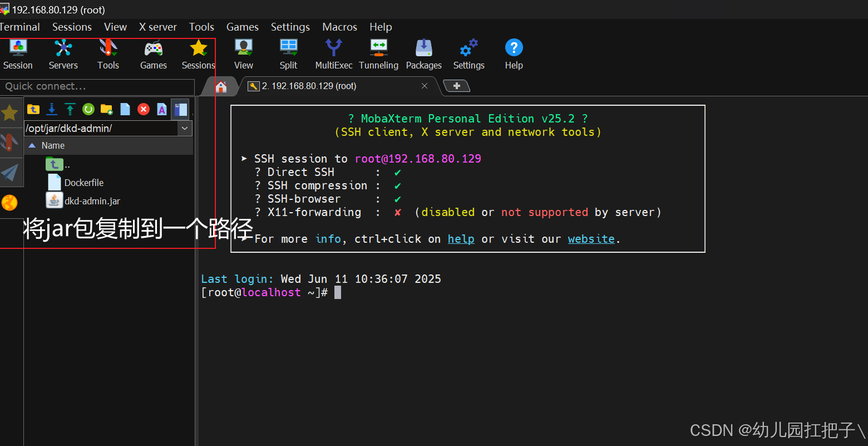Open the Settings menu in menu bar
The height and width of the screenshot is (446, 868).
click(290, 27)
